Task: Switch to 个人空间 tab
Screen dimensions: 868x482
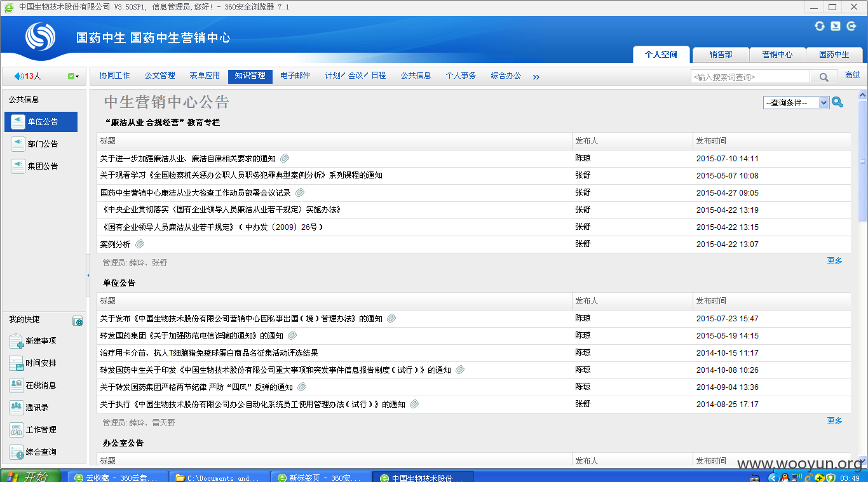Action: (x=661, y=55)
